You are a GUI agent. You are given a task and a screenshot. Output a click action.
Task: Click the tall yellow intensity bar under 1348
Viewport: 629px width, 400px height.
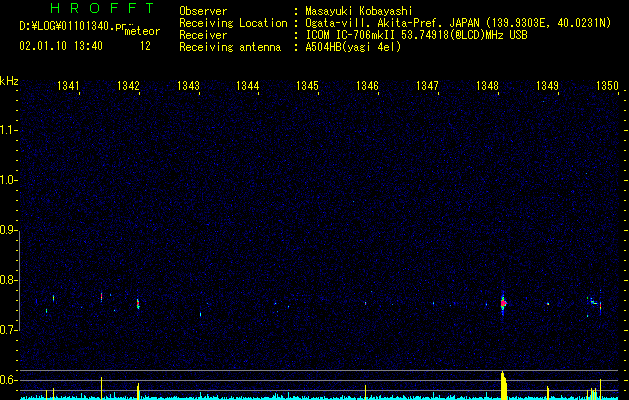point(504,386)
